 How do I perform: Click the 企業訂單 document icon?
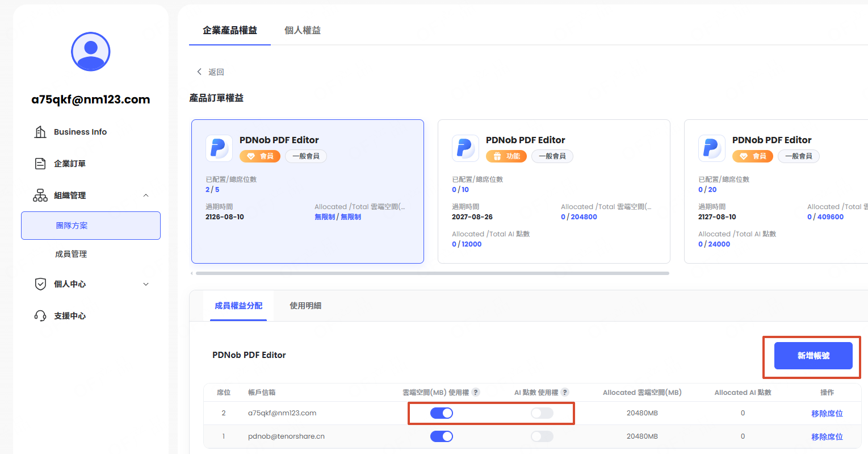coord(40,164)
